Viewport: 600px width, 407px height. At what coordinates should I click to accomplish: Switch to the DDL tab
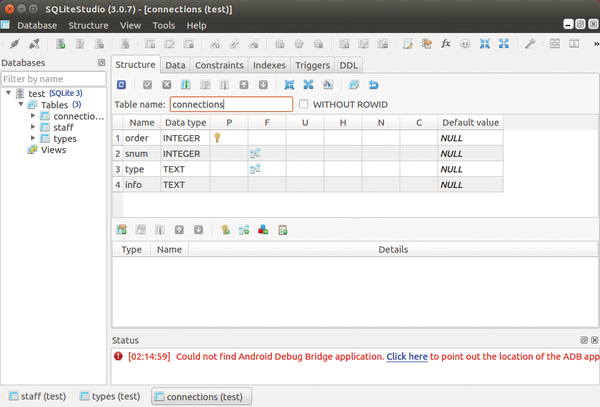(x=349, y=65)
